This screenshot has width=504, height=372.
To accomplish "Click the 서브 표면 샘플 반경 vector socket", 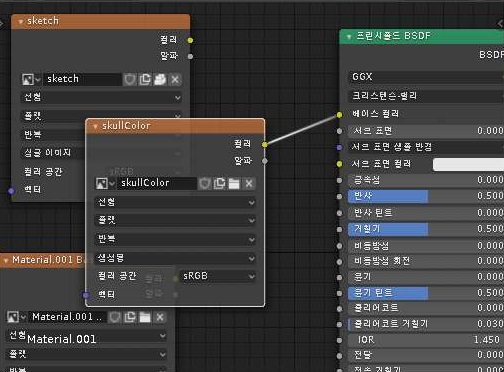I will [x=339, y=147].
